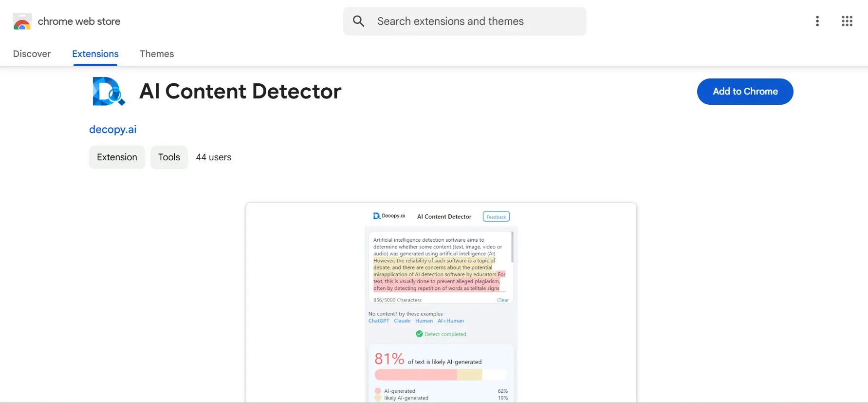Image resolution: width=868 pixels, height=403 pixels.
Task: Open the decopy.ai publisher link
Action: [x=113, y=129]
